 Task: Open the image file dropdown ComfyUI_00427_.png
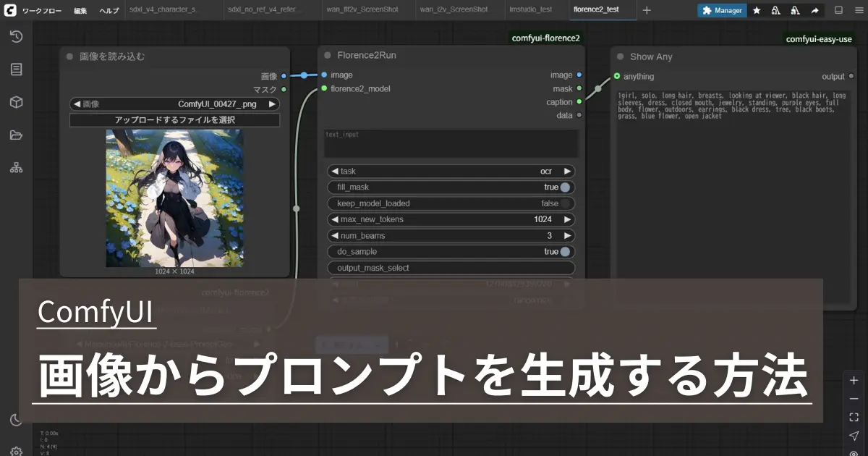point(174,104)
